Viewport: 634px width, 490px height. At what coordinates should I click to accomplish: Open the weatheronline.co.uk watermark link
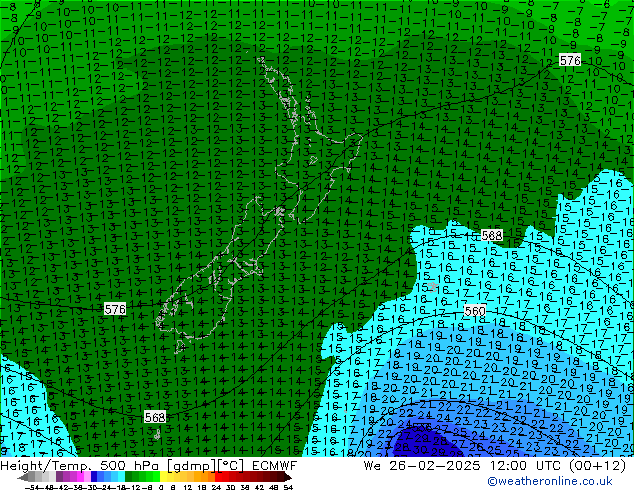[x=559, y=481]
